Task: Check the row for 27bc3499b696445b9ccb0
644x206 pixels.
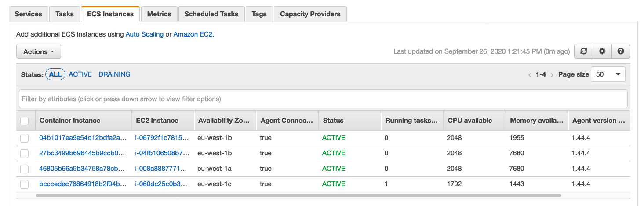Action: (x=25, y=153)
